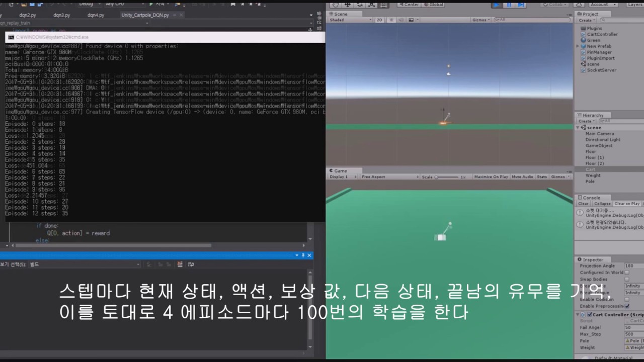The width and height of the screenshot is (644, 362).
Task: Click the cloud services icon
Action: tap(578, 5)
